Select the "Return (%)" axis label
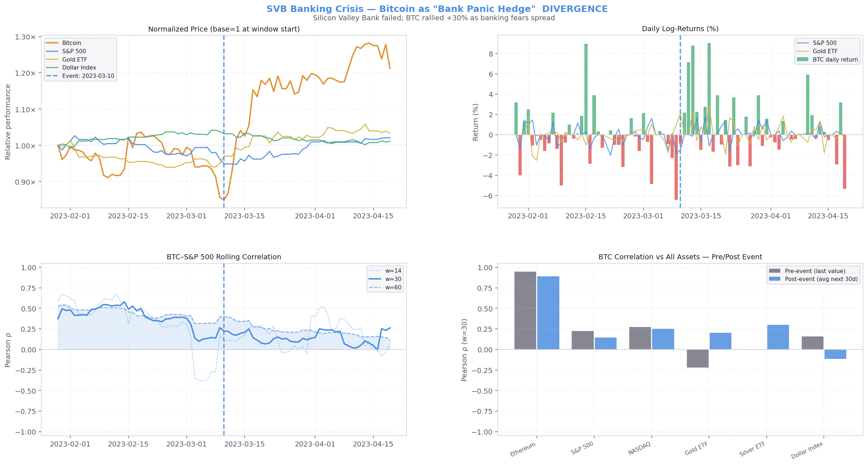868x465 pixels. click(x=476, y=122)
